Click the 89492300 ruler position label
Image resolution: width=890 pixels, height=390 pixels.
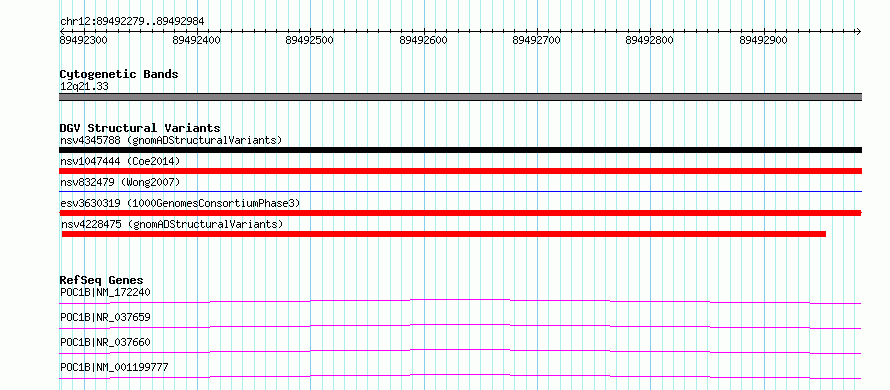pos(83,40)
